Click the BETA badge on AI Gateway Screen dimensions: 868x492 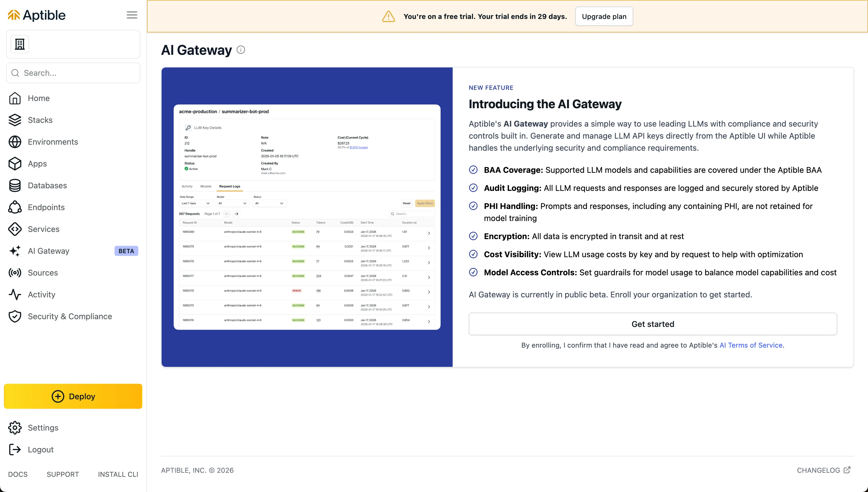point(126,251)
